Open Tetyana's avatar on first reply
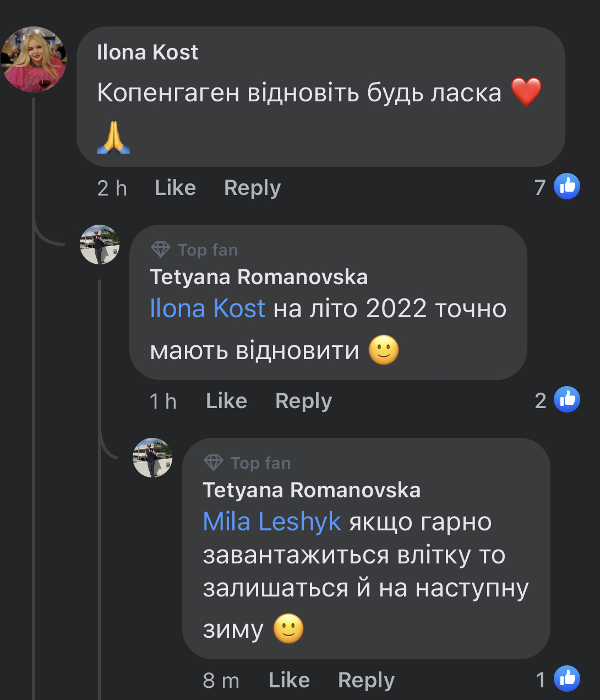 (x=100, y=245)
